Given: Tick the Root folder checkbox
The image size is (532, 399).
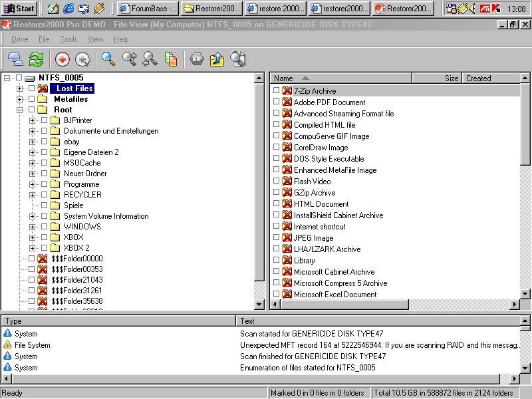Looking at the screenshot, I should pos(31,109).
